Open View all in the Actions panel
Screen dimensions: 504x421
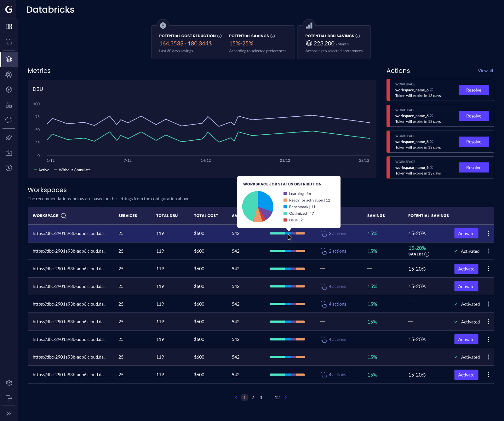coord(485,71)
